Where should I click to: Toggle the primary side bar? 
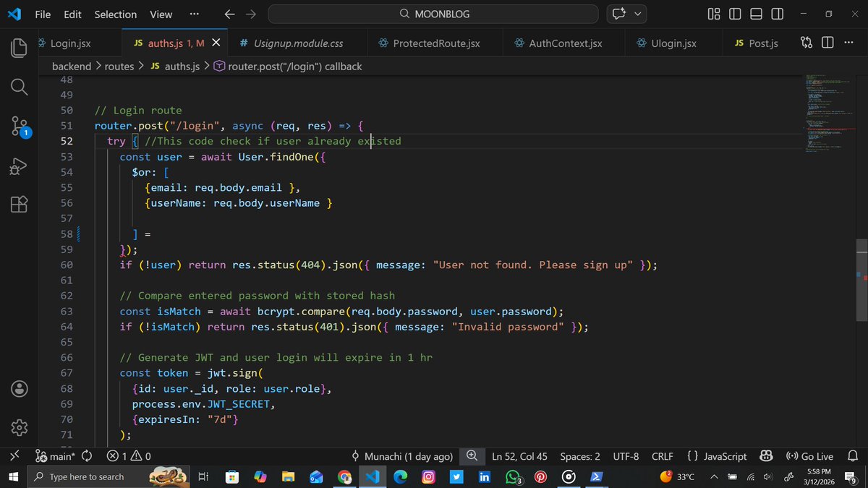(x=735, y=14)
